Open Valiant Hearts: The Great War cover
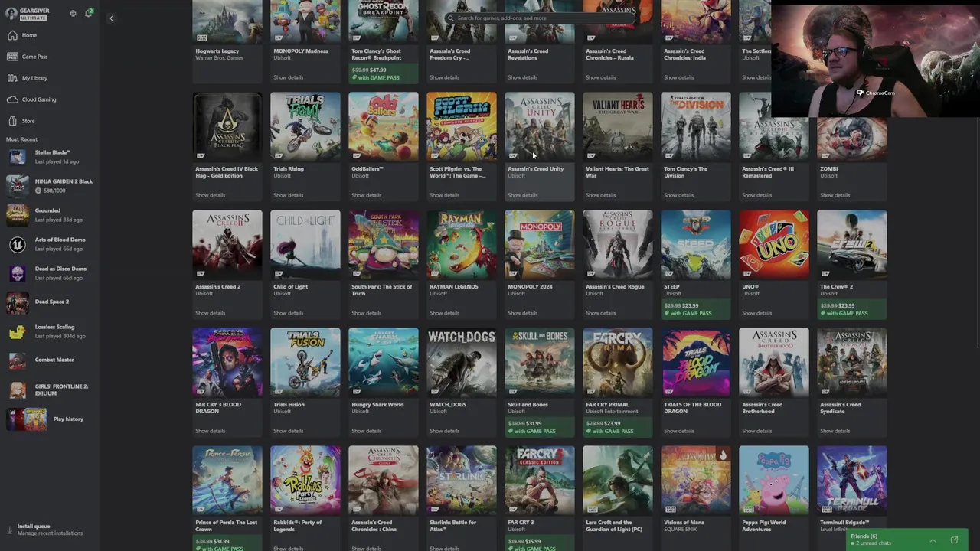 tap(618, 127)
